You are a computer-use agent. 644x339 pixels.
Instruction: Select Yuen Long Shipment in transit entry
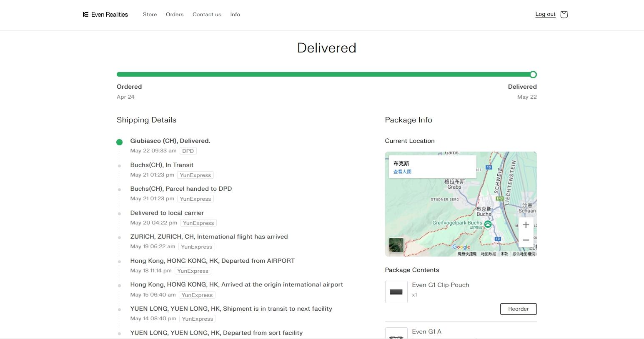231,309
